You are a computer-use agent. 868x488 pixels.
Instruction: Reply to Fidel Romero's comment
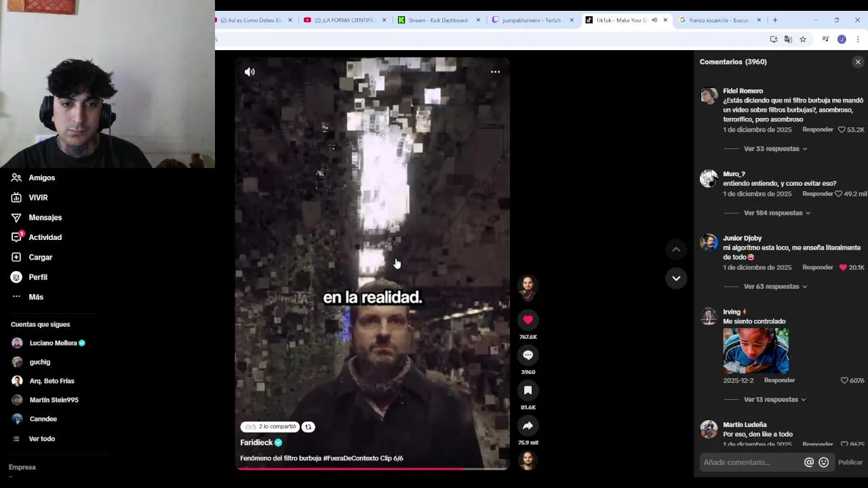click(818, 129)
